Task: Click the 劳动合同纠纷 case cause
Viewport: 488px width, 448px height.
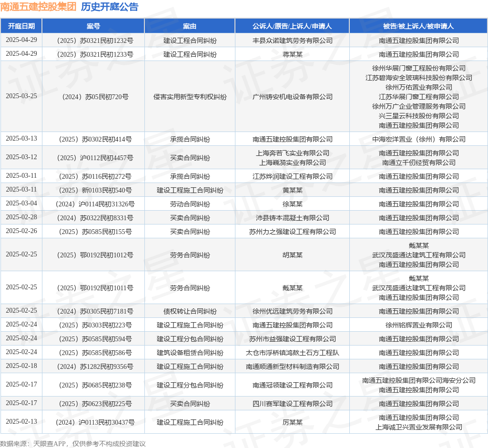Action: click(x=190, y=204)
